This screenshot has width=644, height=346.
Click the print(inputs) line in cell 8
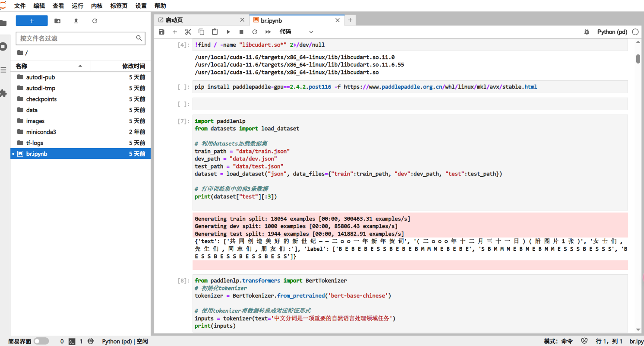coord(215,326)
